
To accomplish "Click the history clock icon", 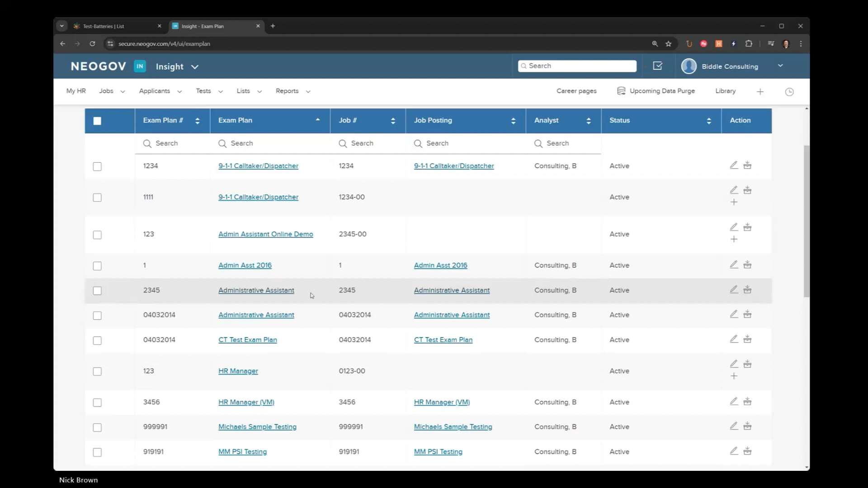I will (789, 92).
